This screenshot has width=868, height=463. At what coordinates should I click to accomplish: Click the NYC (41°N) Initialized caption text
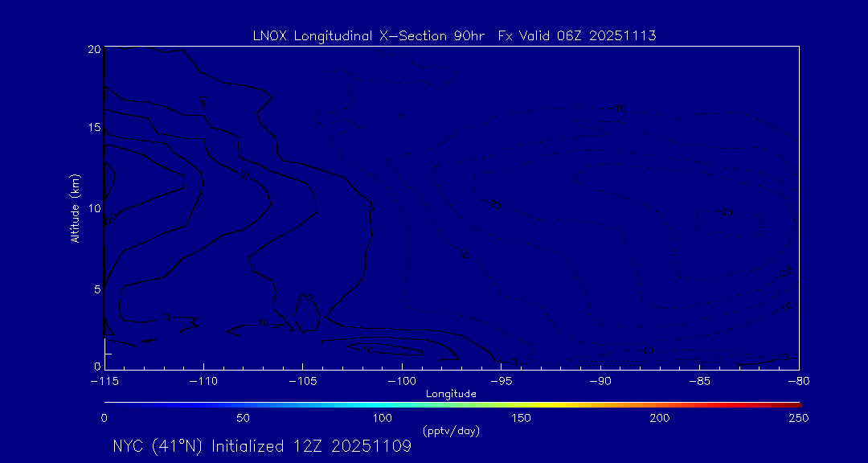[262, 446]
